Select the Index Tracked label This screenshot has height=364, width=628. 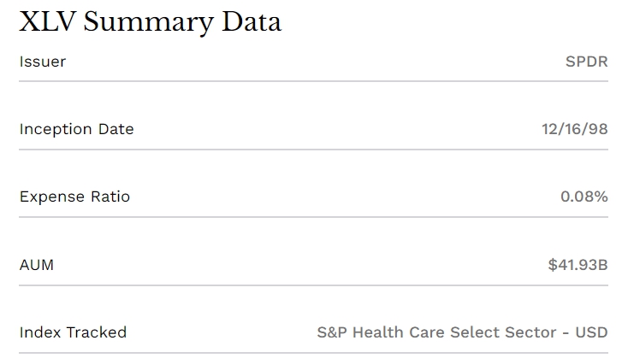(73, 332)
